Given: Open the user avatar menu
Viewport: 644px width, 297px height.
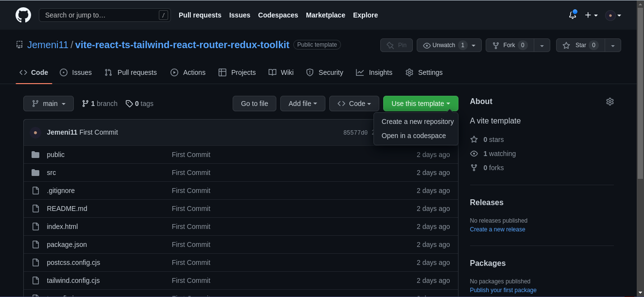Looking at the screenshot, I should 613,15.
